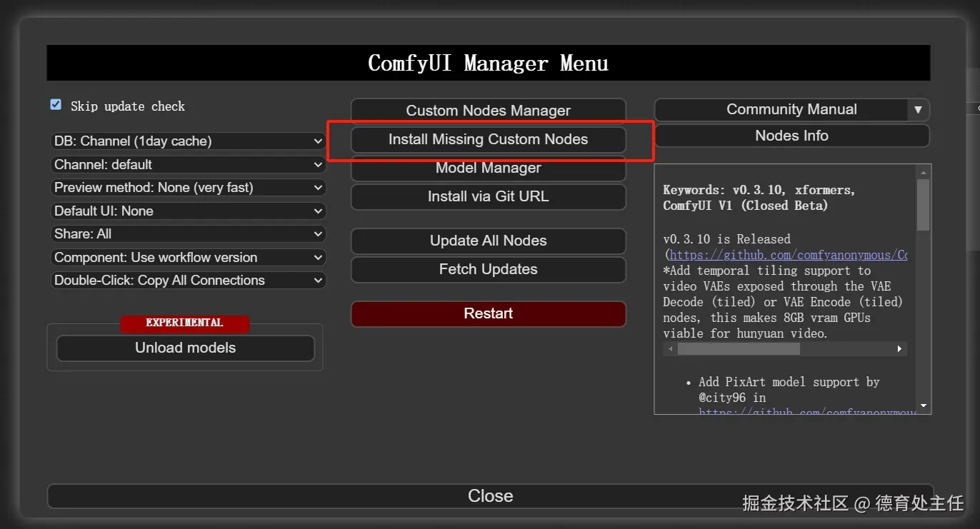Open the DB: Channel (1day cache) dropdown

pos(189,141)
